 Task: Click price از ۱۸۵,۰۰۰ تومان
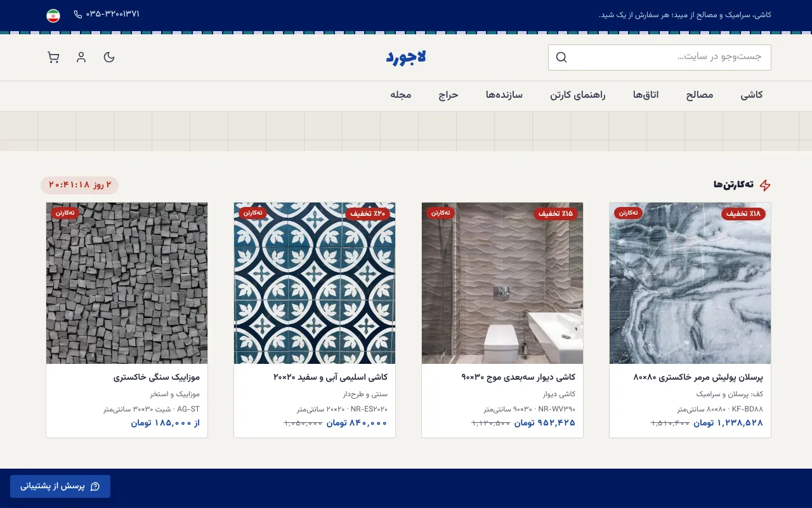coord(166,423)
